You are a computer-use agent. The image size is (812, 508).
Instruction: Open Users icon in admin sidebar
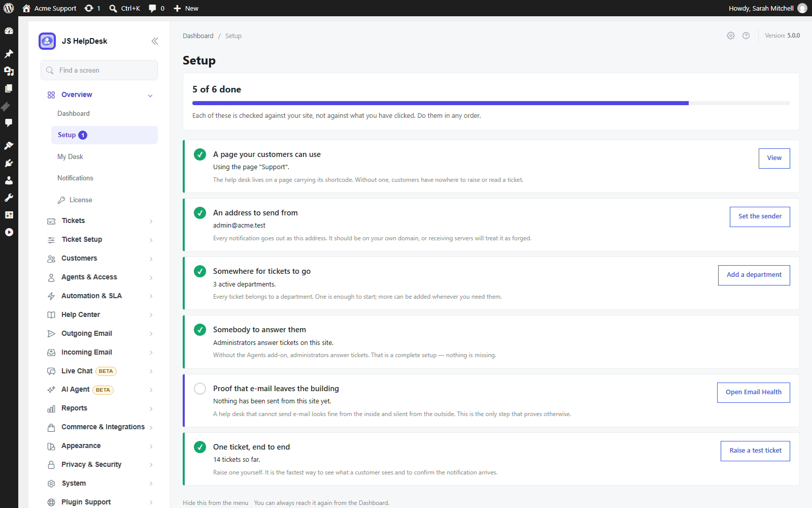click(x=9, y=180)
